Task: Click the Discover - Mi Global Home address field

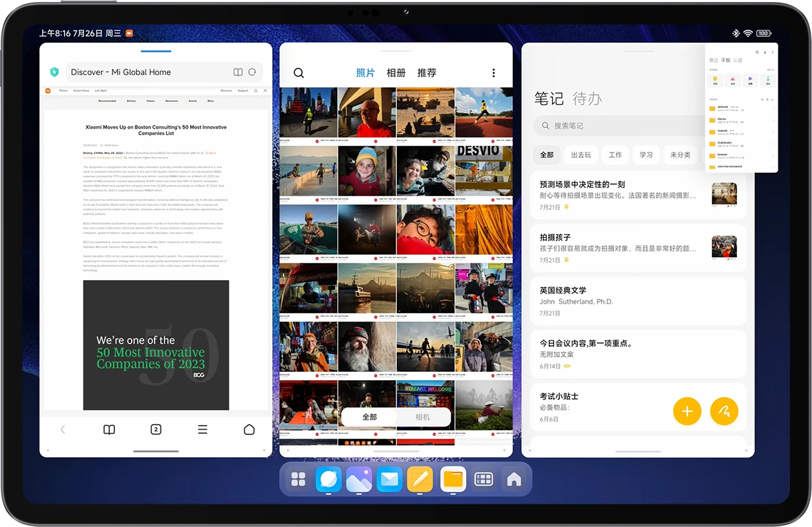Action: tap(164, 72)
